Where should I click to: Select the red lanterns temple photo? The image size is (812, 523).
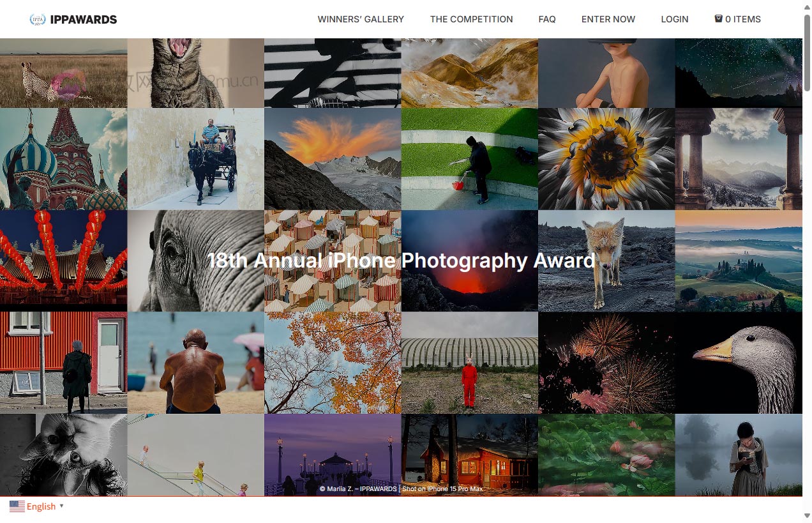(63, 260)
